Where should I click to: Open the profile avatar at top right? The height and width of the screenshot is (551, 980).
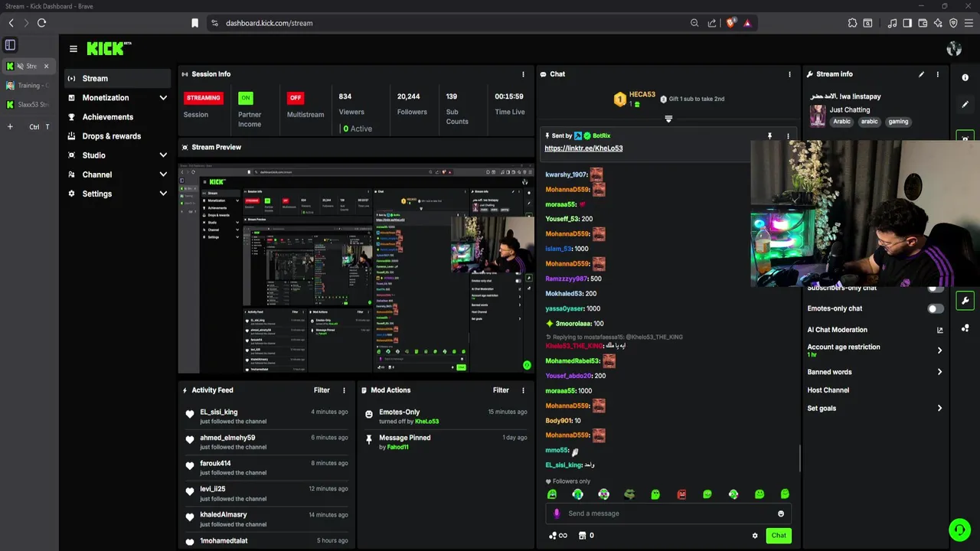pos(954,49)
